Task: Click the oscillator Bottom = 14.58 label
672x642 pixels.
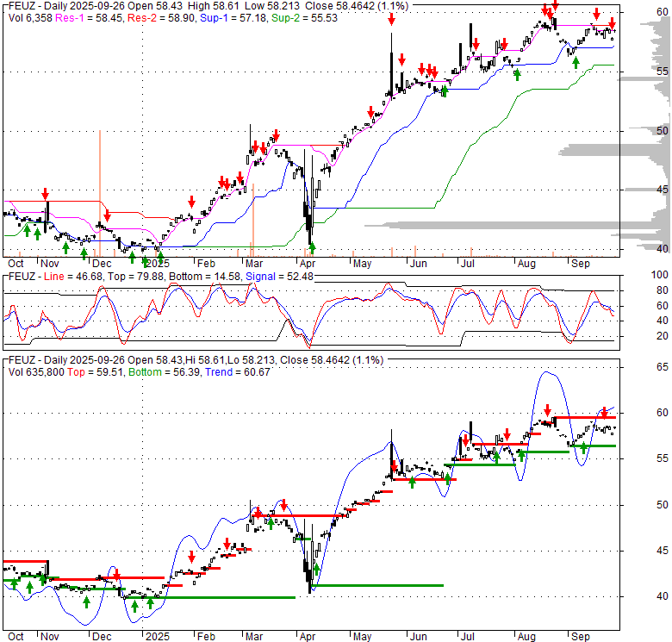Action: click(205, 277)
